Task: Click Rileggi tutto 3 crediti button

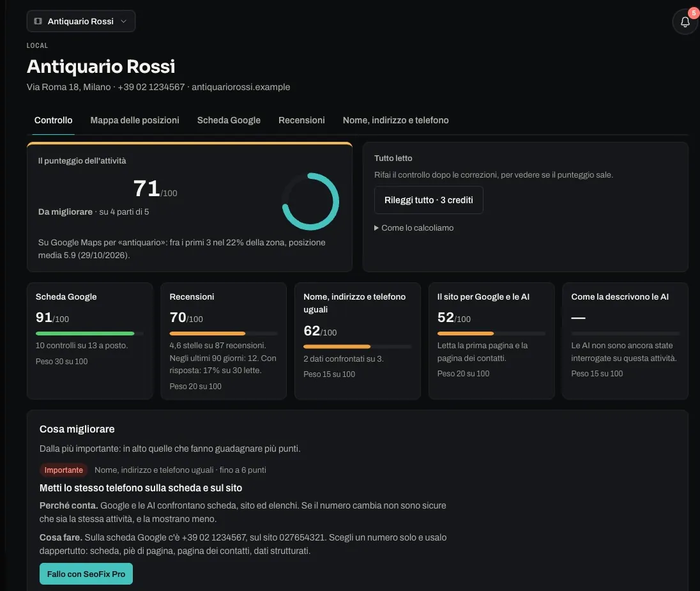Action: [x=429, y=200]
